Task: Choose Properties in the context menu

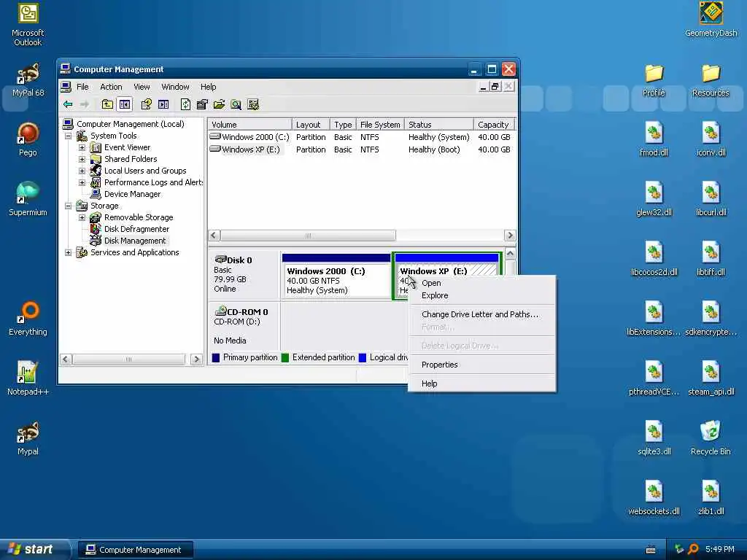Action: 481,365
